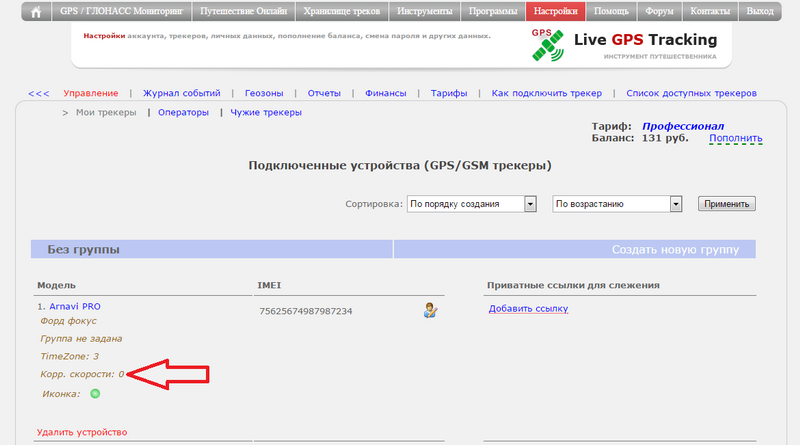Viewport: 800px width, 445px height.
Task: Open the Настройки menu tab
Action: point(555,12)
